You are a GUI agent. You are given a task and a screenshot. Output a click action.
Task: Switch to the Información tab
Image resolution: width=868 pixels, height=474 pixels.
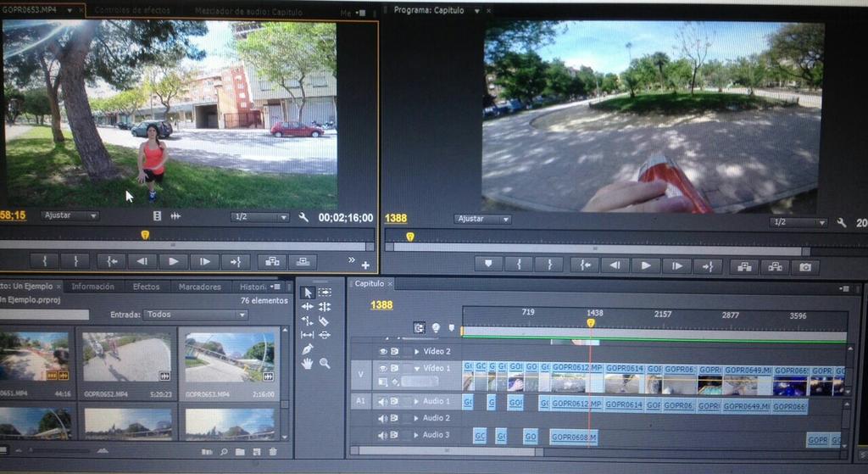(x=92, y=287)
